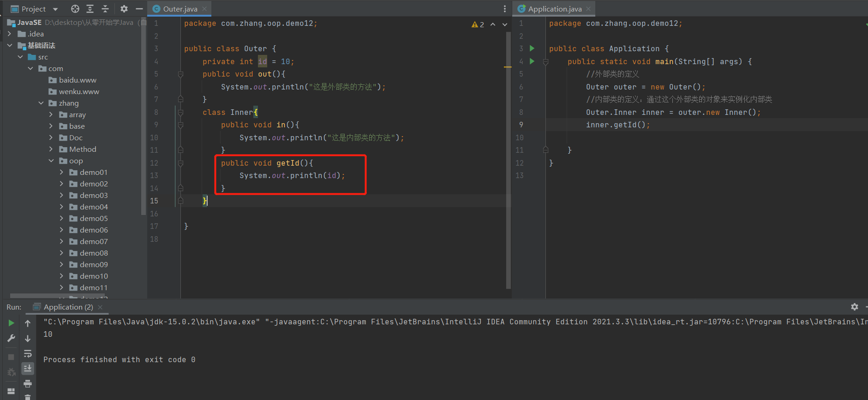Go to next highlighted problem arrow
Screen dimensions: 868x400
click(x=505, y=24)
